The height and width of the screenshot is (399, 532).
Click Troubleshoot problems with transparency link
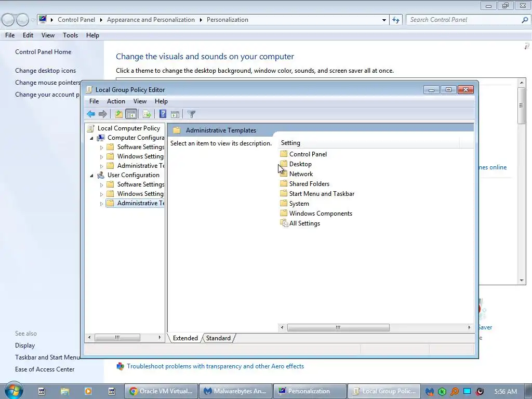[215, 366]
